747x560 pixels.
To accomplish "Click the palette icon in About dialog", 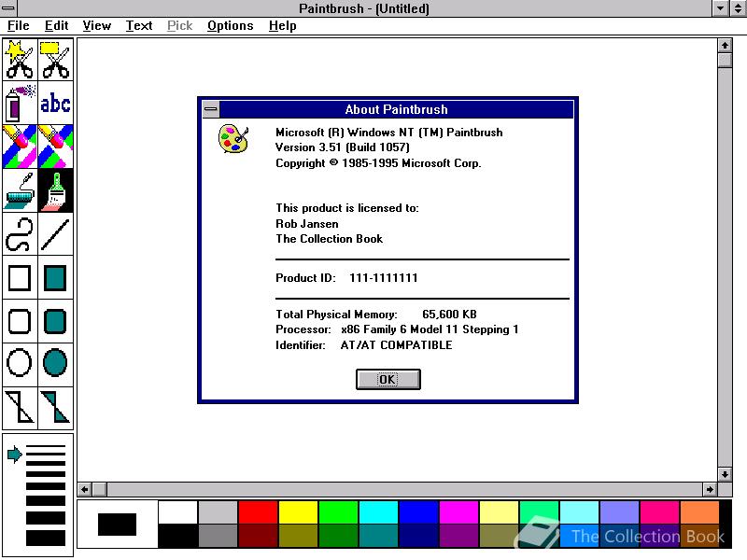I will (x=233, y=138).
